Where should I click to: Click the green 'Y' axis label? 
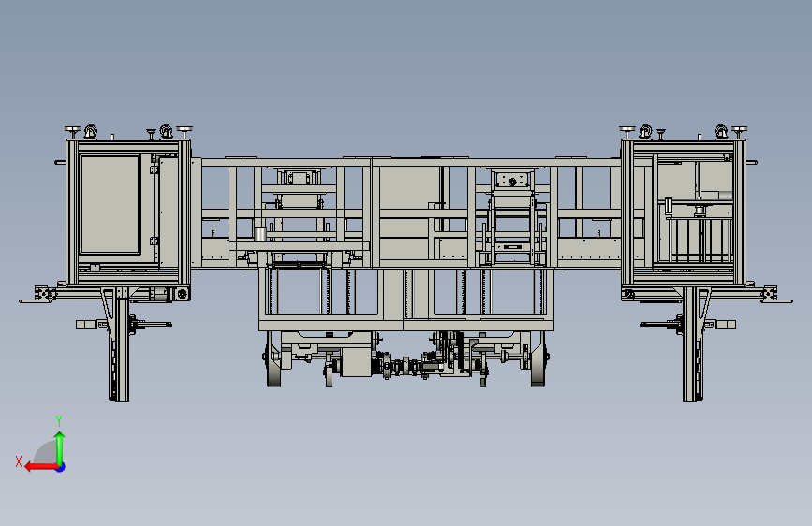[x=59, y=420]
